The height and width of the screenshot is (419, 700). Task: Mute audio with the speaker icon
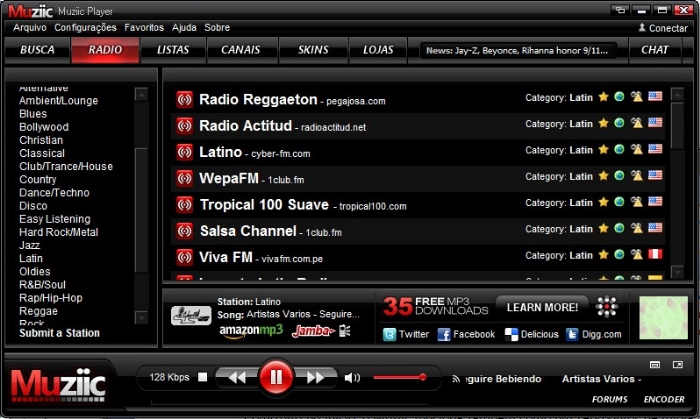pos(351,378)
